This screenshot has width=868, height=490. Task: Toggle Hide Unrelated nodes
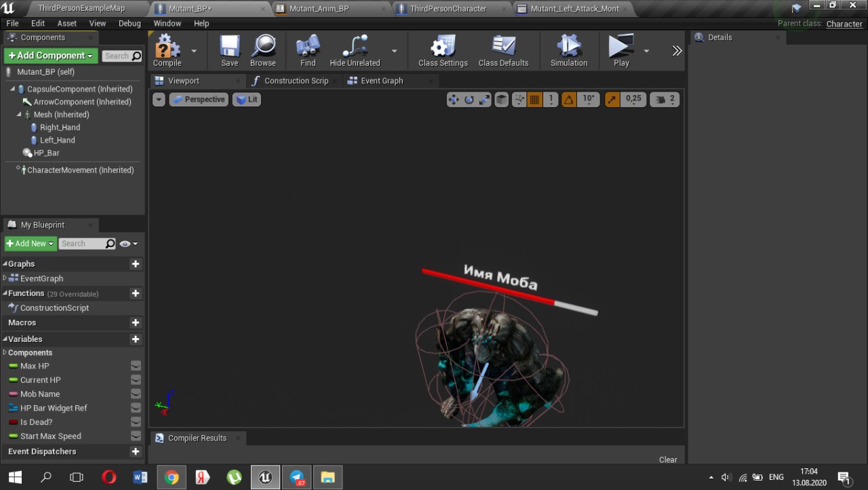click(x=355, y=51)
